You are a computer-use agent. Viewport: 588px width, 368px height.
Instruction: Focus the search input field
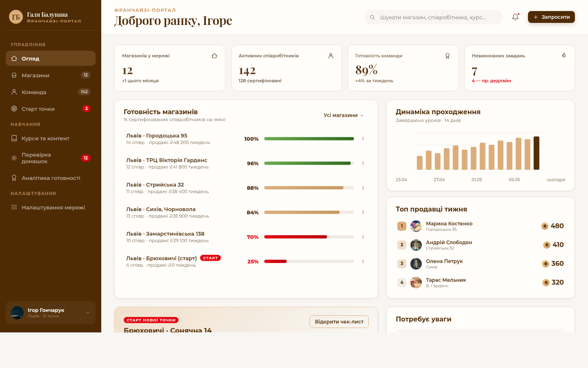pyautogui.click(x=433, y=17)
